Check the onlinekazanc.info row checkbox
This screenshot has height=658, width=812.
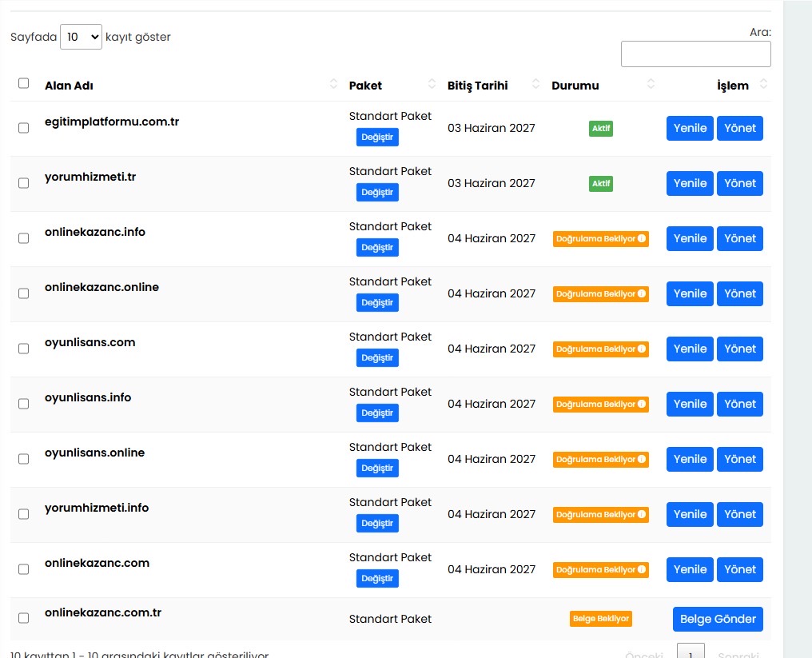[23, 238]
